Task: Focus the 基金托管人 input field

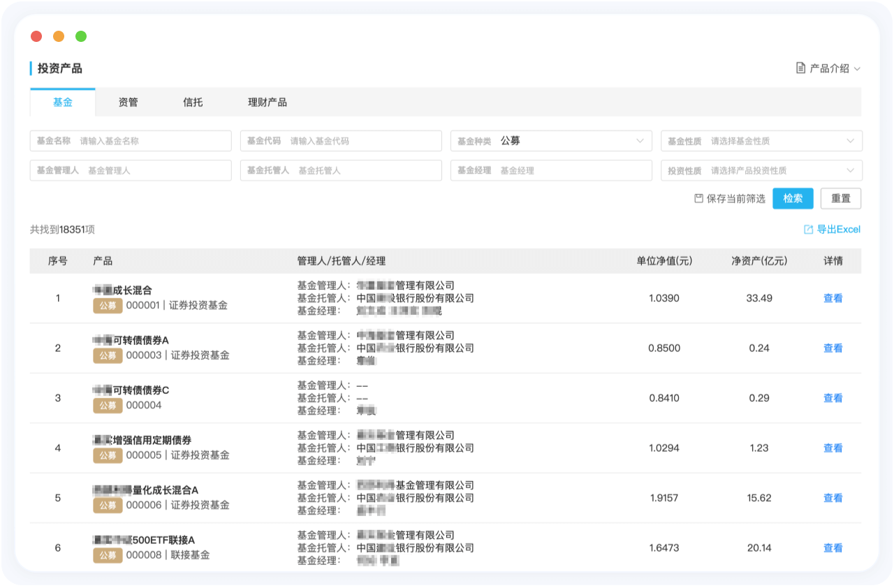Action: click(x=341, y=170)
